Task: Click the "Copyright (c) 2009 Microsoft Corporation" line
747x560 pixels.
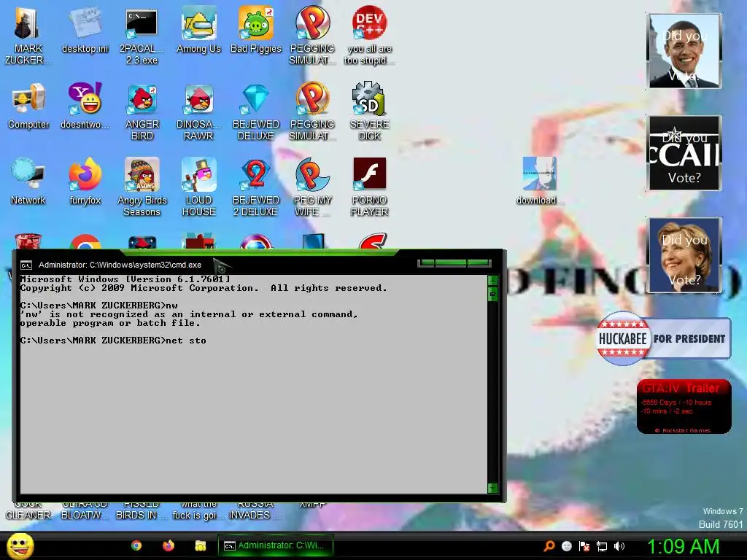Action: coord(204,288)
